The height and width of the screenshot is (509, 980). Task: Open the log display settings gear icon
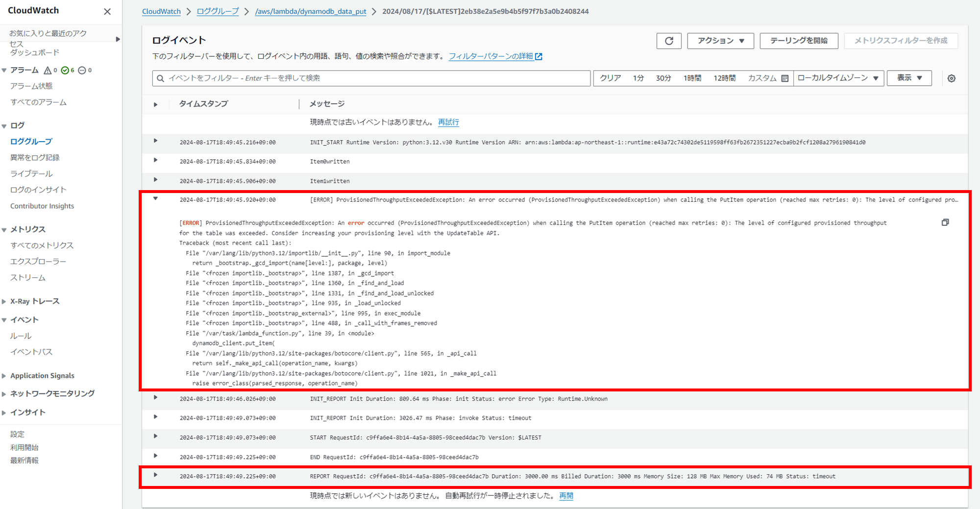(952, 78)
